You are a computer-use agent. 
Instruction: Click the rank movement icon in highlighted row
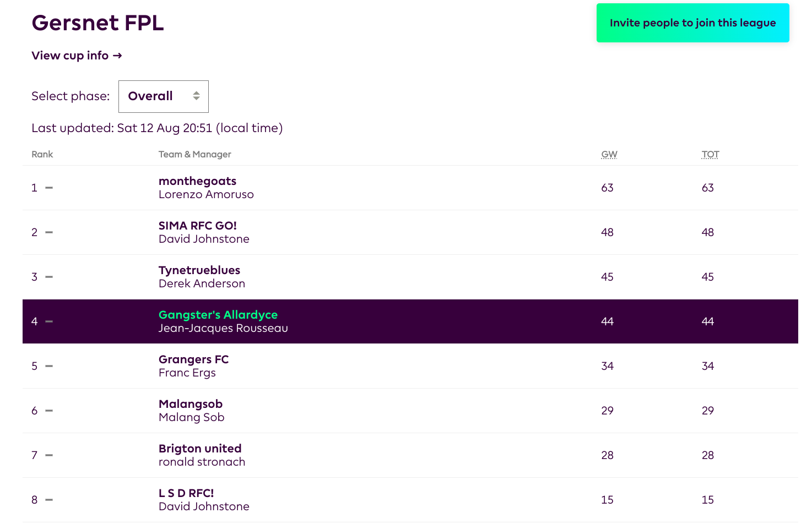[x=49, y=321]
